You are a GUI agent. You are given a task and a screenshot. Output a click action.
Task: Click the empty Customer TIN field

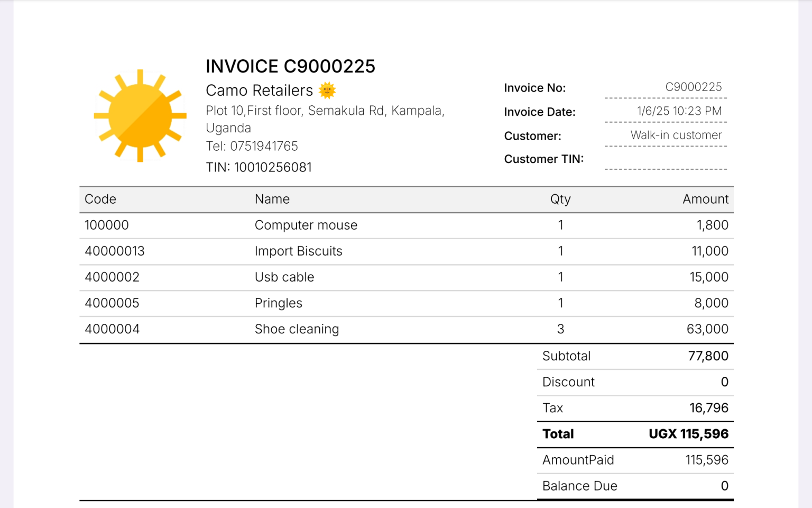coord(666,164)
